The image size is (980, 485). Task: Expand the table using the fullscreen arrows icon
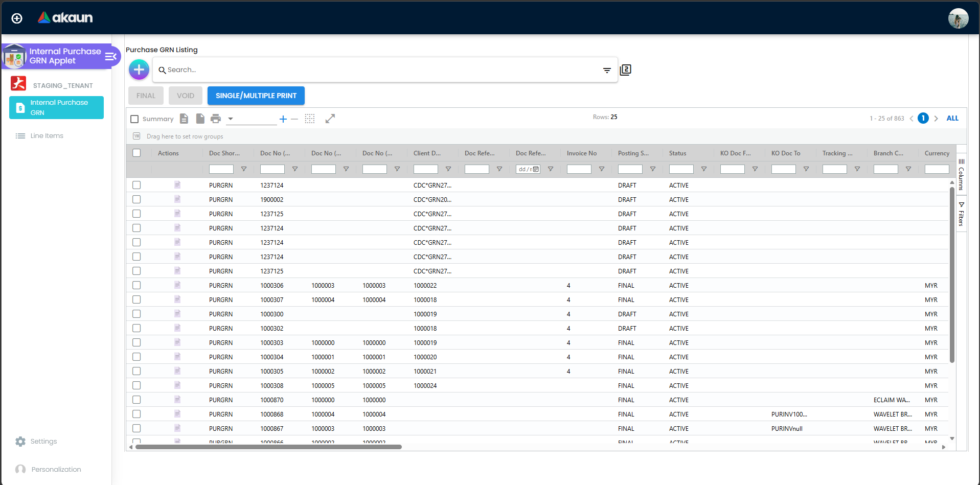[x=330, y=118]
